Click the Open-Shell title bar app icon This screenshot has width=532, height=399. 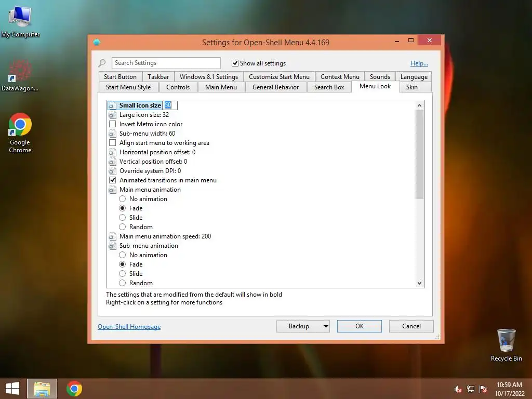pyautogui.click(x=97, y=42)
